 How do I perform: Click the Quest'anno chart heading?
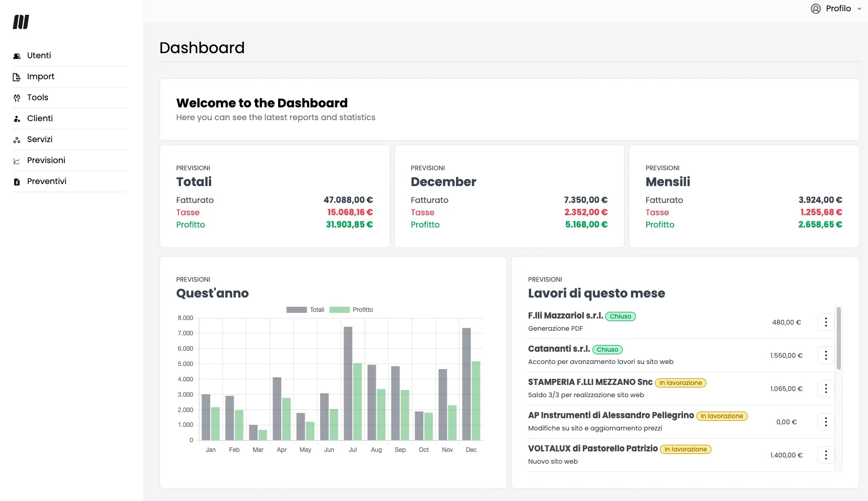(213, 293)
